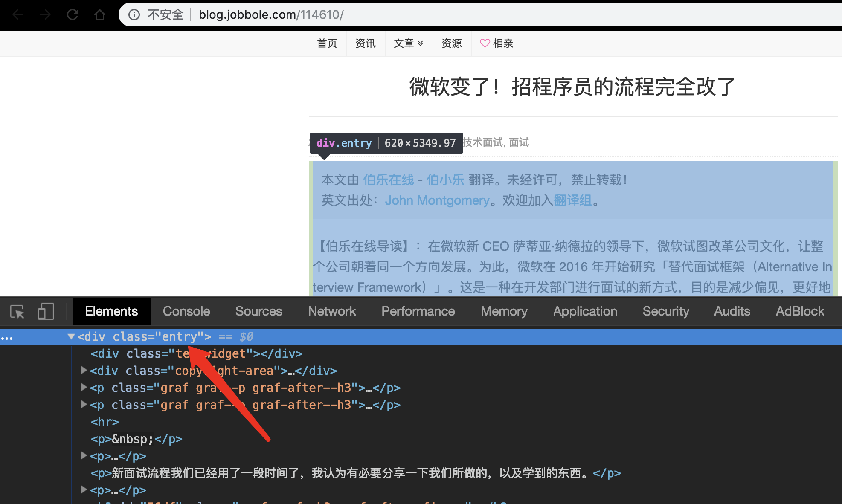Click the 面试 tag link
The width and height of the screenshot is (842, 504).
519,142
